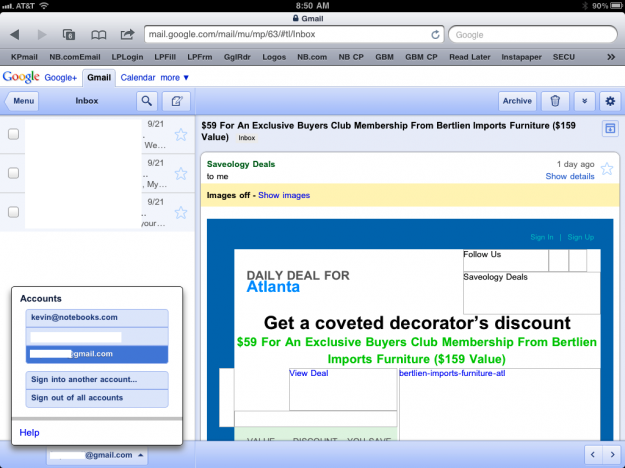
Task: Open the Gmail search magnifier
Action: tap(147, 101)
